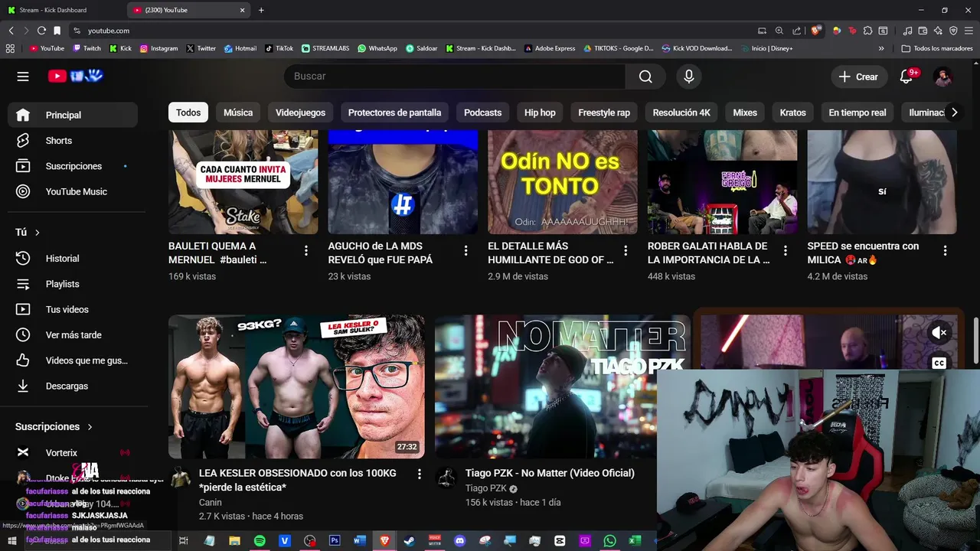The width and height of the screenshot is (980, 551).
Task: Open options for EL DETALLE MÁS HUMILLANTE short
Action: click(x=626, y=250)
